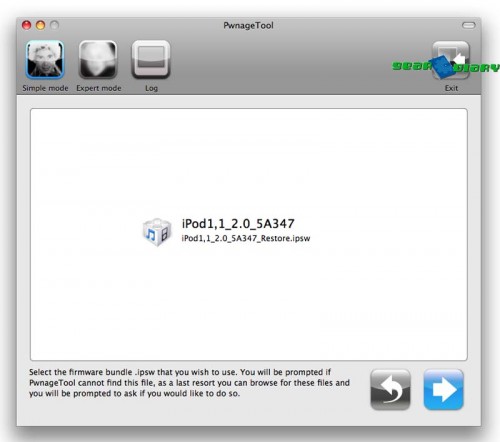Image resolution: width=500 pixels, height=442 pixels.
Task: Click the red close window button
Action: pyautogui.click(x=26, y=25)
